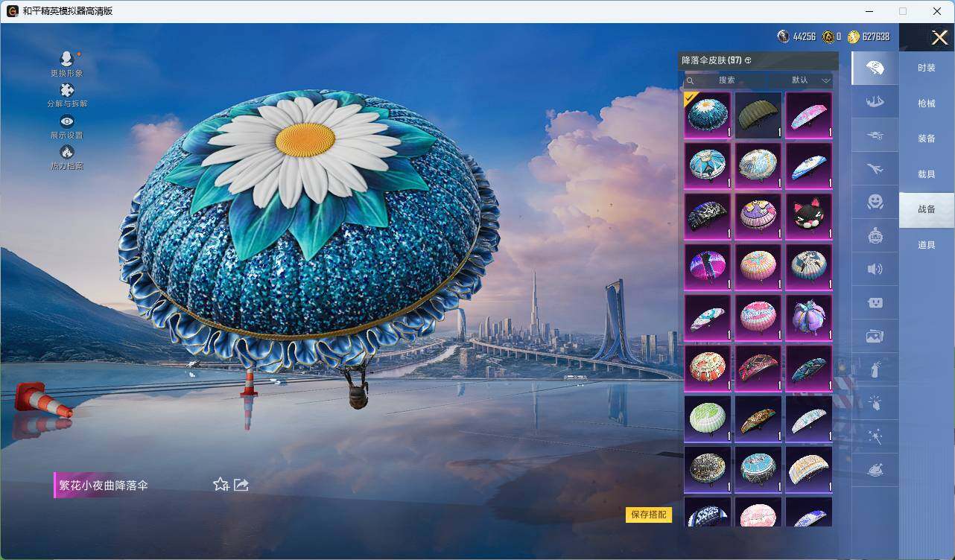Screen dimensions: 955x560
Task: Click the gold coin 627638 icon
Action: click(x=854, y=36)
